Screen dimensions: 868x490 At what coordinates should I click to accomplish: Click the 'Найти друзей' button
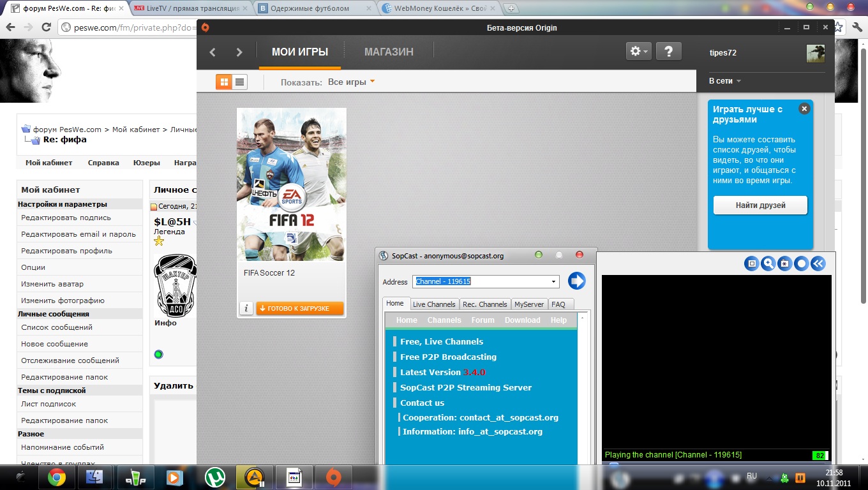coord(760,205)
